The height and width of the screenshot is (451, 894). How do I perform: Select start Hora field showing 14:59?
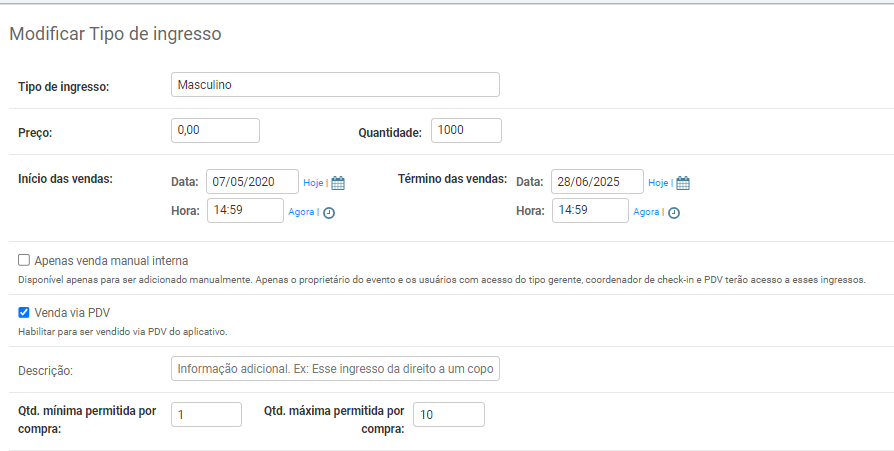(245, 210)
